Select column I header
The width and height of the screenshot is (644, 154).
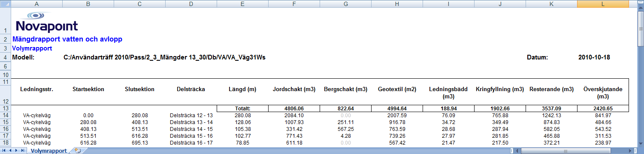(448, 4)
